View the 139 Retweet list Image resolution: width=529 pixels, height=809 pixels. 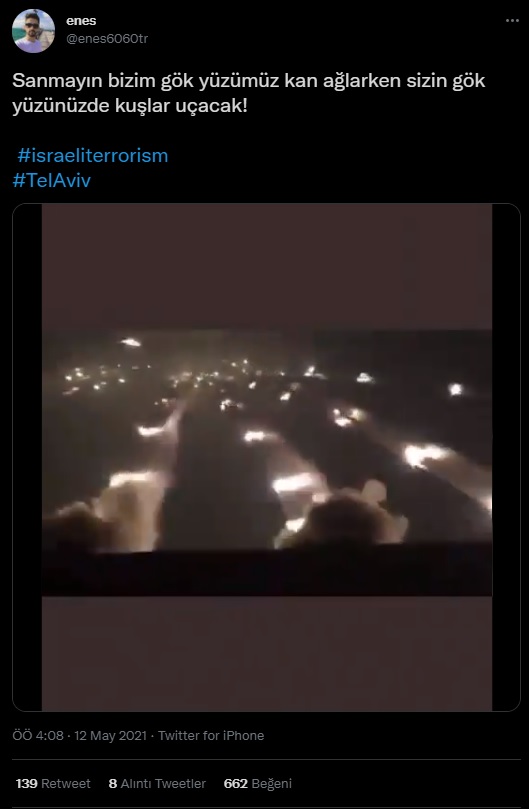coord(53,784)
